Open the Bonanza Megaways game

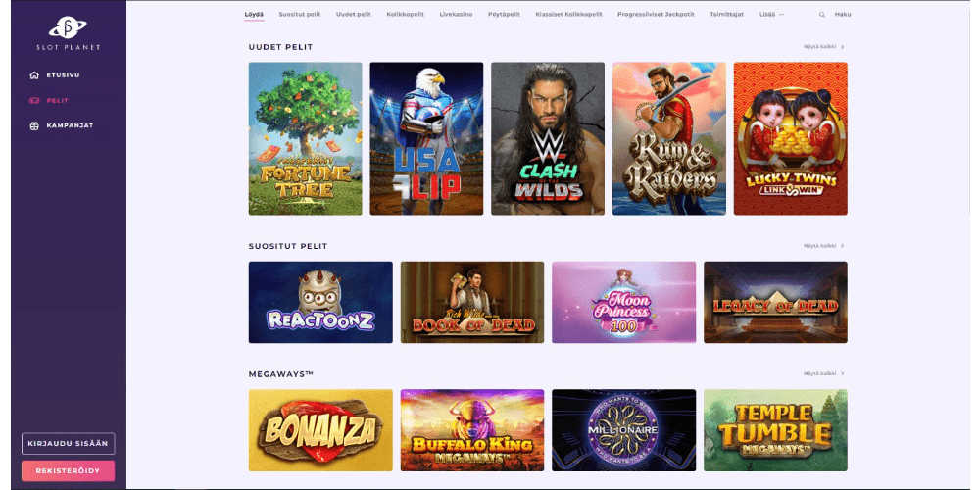coord(320,430)
